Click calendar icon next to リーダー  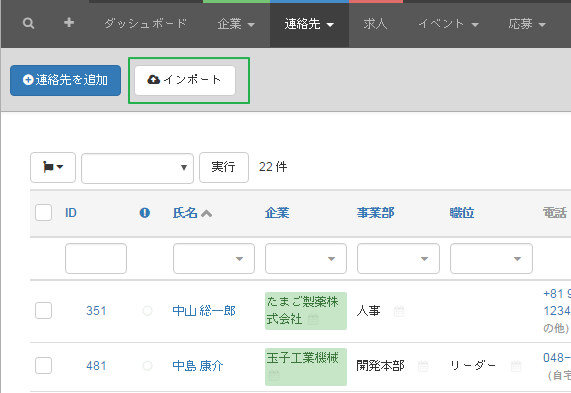click(516, 366)
